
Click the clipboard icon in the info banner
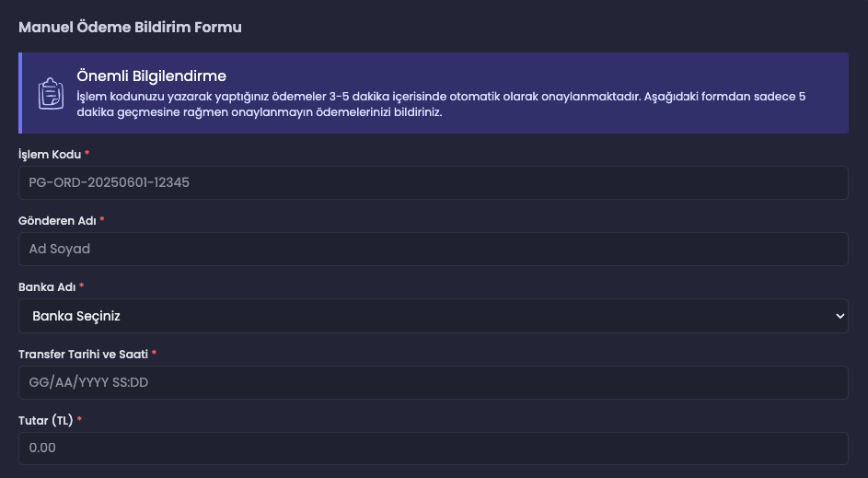(51, 93)
